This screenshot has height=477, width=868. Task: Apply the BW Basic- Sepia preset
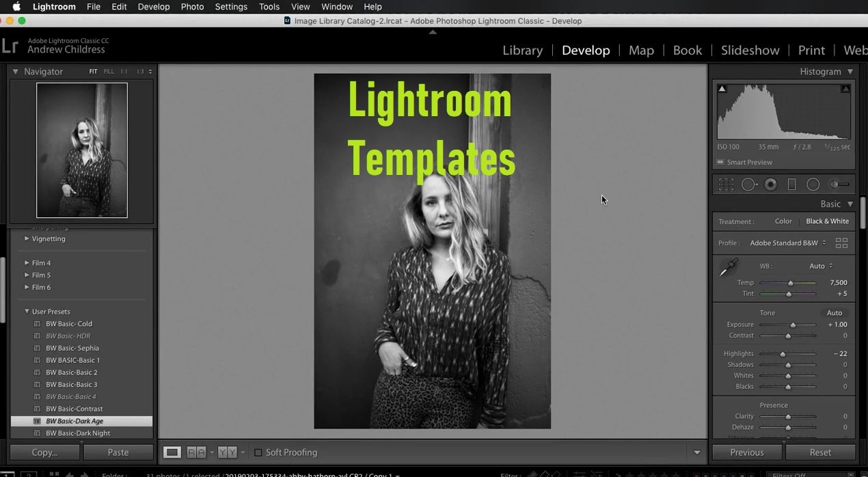(72, 349)
